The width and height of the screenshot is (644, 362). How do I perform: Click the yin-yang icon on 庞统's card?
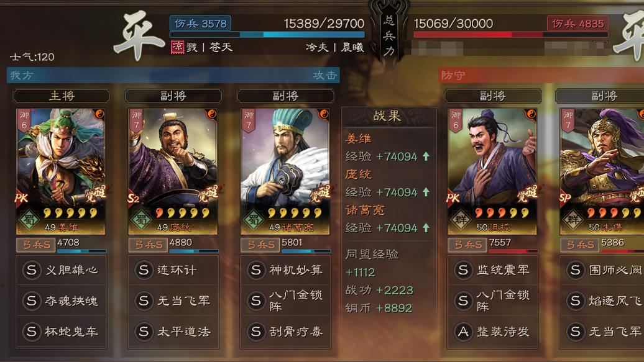pos(211,114)
